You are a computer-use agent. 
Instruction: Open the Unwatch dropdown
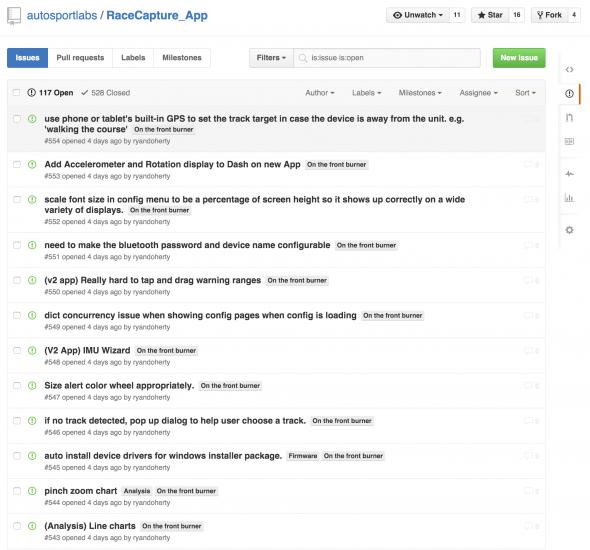pos(418,15)
